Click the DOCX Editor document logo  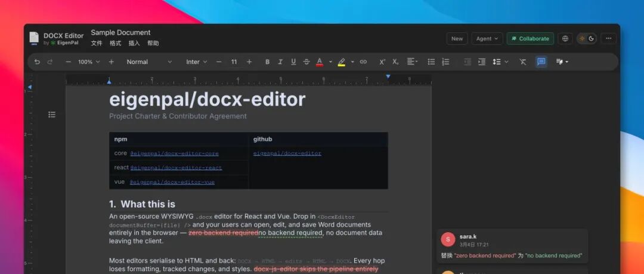tap(34, 38)
